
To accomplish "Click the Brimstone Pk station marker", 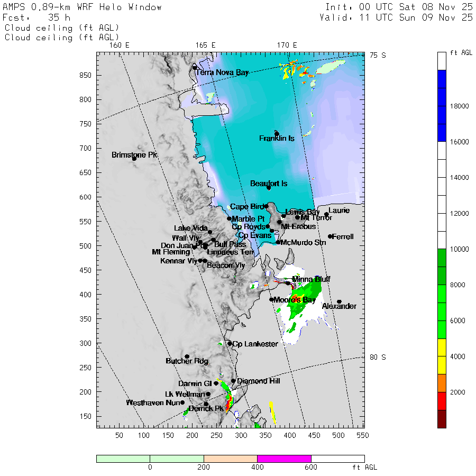I will pyautogui.click(x=134, y=159).
